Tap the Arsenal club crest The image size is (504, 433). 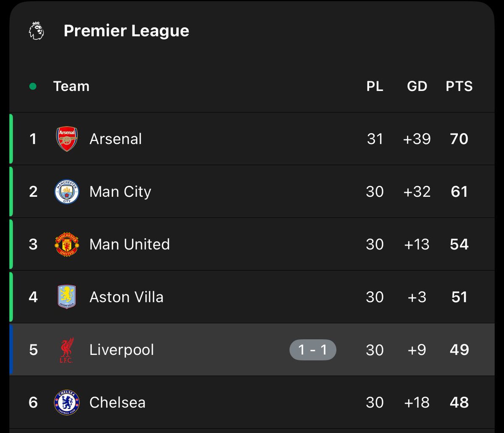(x=67, y=139)
